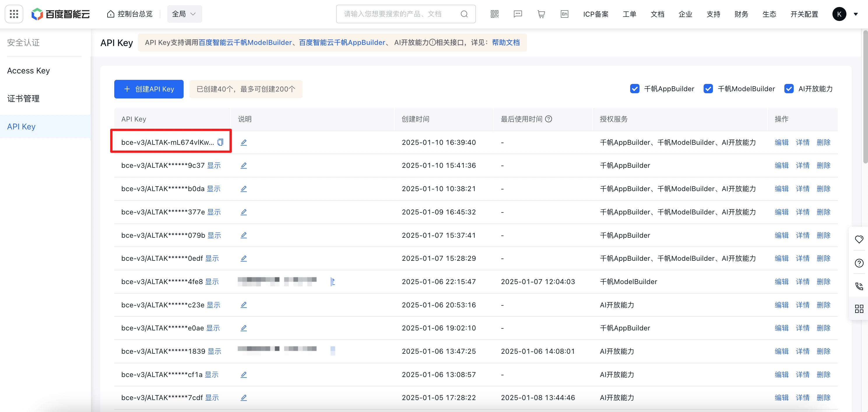The width and height of the screenshot is (868, 412).
Task: Open 证书管理 in sidebar
Action: (24, 99)
